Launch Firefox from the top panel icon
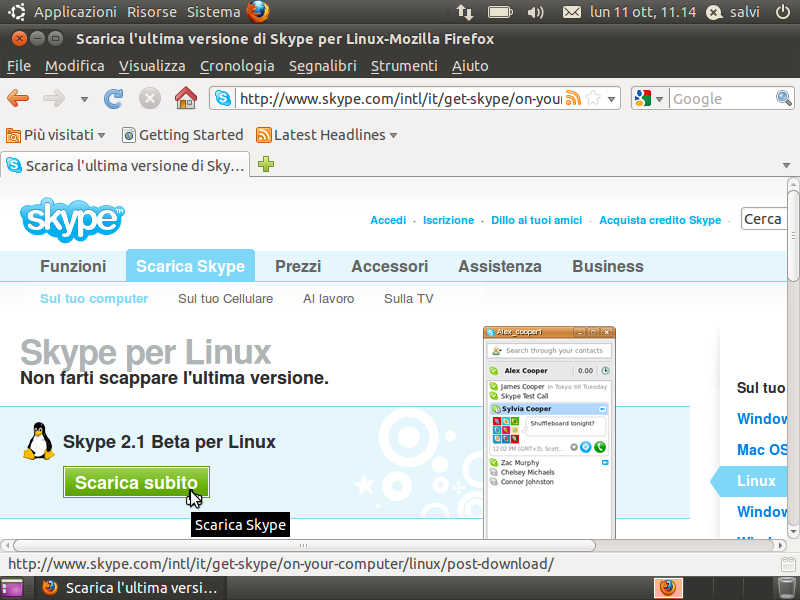Viewport: 800px width, 600px height. tap(258, 12)
